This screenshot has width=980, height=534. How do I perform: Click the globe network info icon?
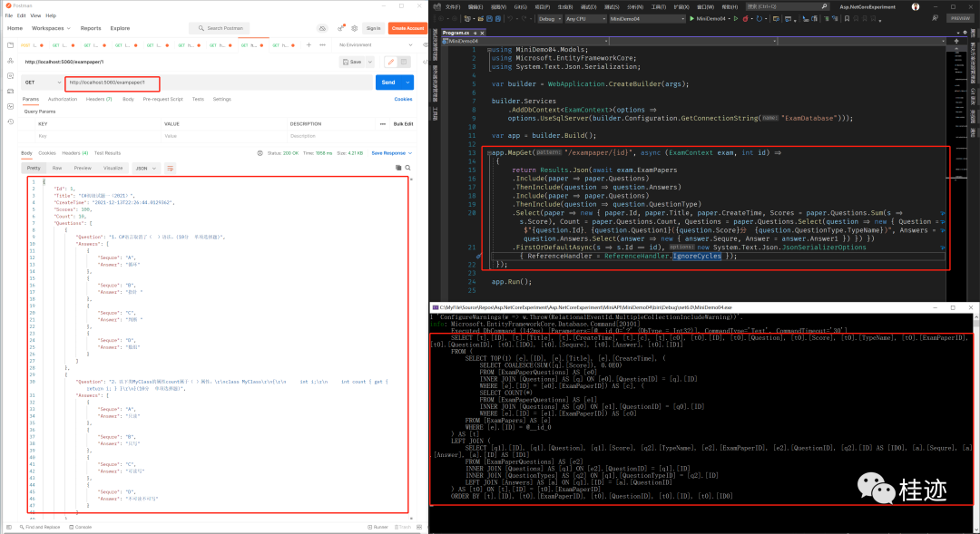[x=260, y=153]
